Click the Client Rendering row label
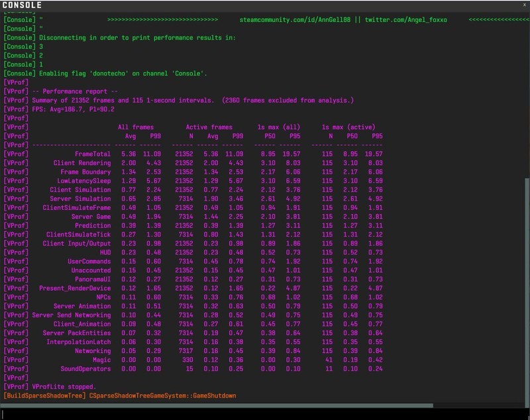Image resolution: width=530 pixels, height=420 pixels. (x=82, y=163)
